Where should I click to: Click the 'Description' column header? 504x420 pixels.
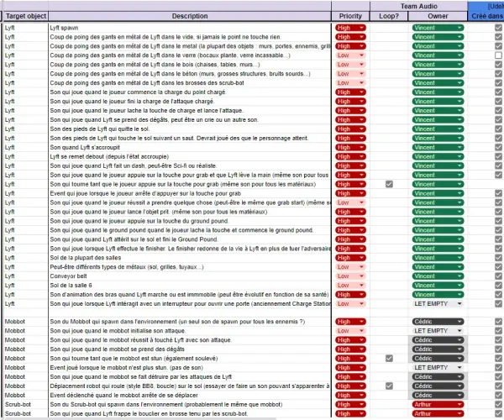click(189, 16)
